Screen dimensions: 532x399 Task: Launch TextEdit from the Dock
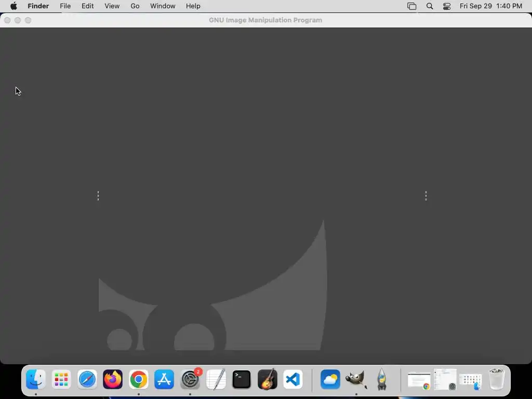pos(216,379)
